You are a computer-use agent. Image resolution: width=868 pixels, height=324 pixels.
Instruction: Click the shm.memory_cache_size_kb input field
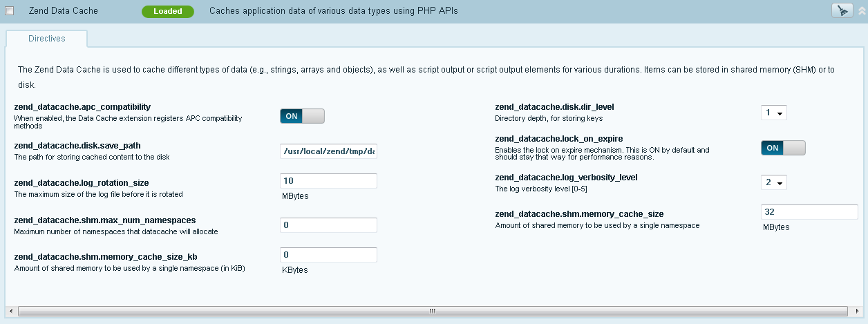[x=328, y=255]
